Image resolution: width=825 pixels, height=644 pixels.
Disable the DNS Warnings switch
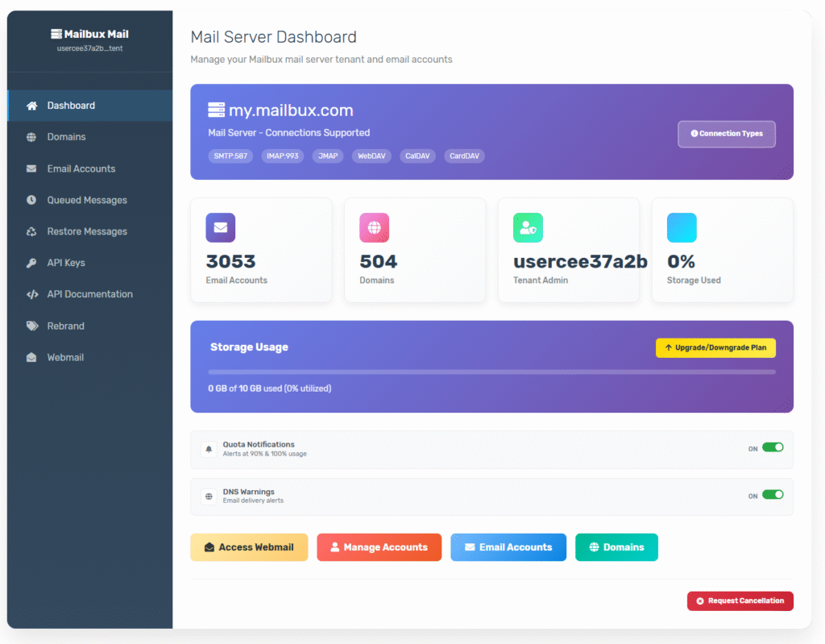coord(773,494)
